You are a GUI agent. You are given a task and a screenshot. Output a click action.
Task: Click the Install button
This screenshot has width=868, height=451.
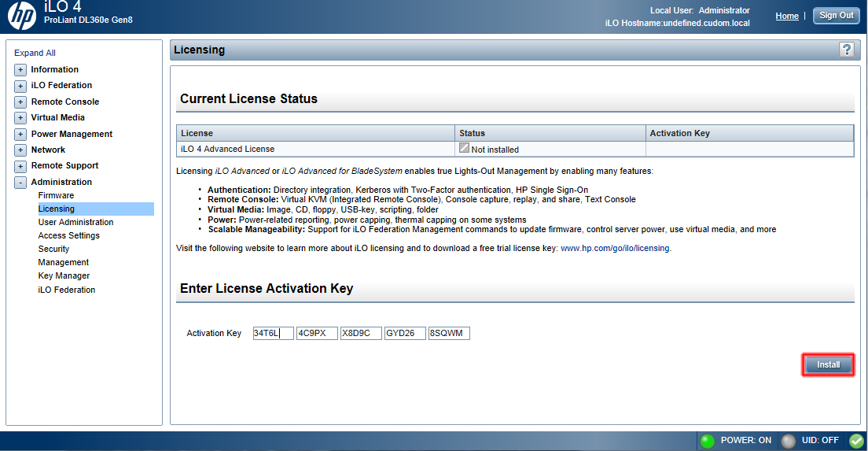[x=828, y=364]
